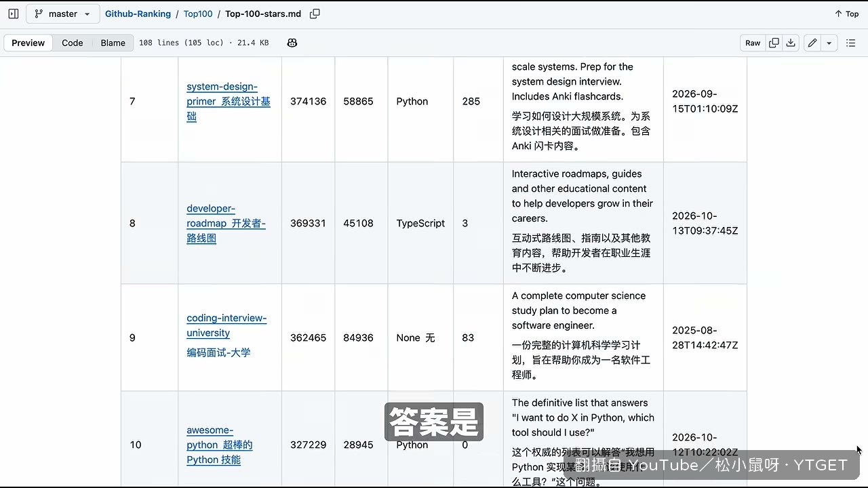Select stars value 362465

[x=308, y=338]
